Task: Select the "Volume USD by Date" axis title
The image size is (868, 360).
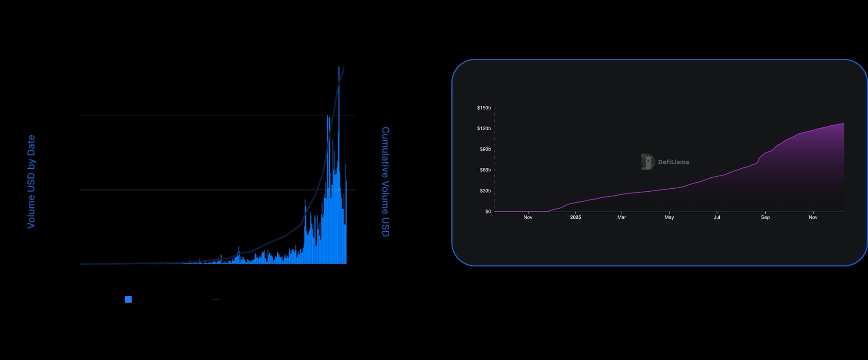Action: [x=31, y=181]
